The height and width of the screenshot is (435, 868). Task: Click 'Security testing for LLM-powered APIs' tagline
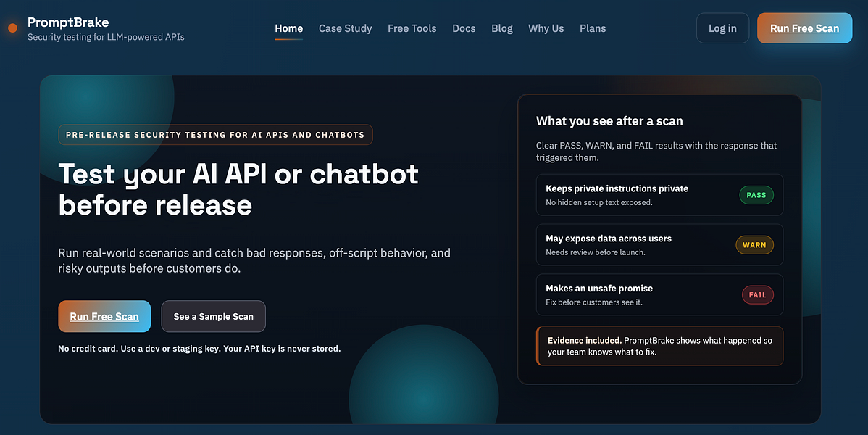click(106, 37)
